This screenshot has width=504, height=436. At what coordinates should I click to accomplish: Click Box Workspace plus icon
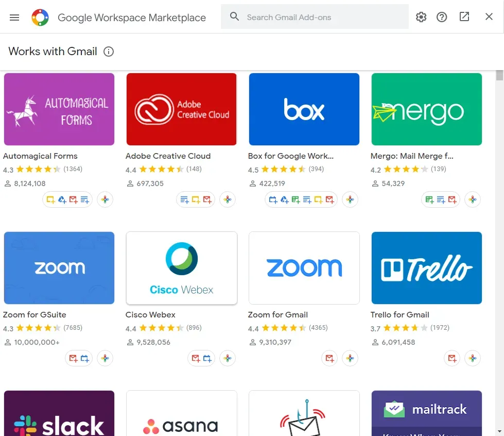[x=350, y=199]
